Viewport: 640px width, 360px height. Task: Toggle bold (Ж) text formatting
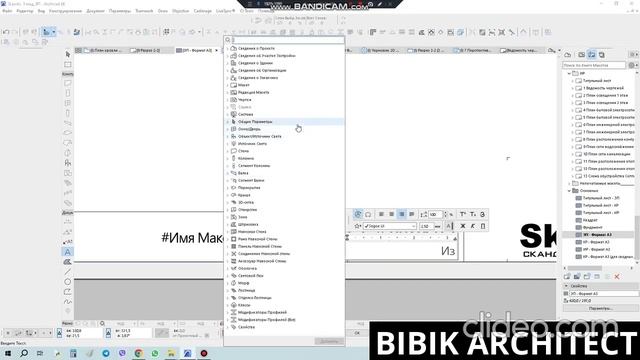pyautogui.click(x=462, y=226)
